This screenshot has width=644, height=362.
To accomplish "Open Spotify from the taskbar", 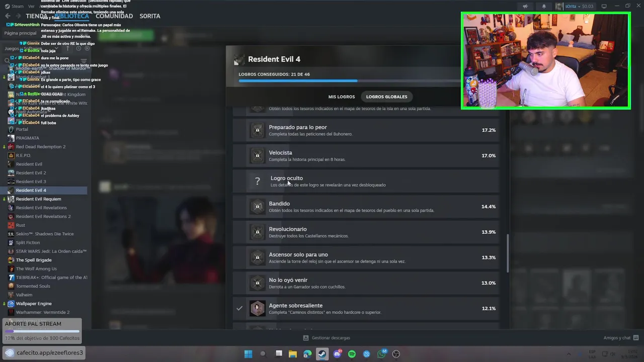I will (352, 354).
